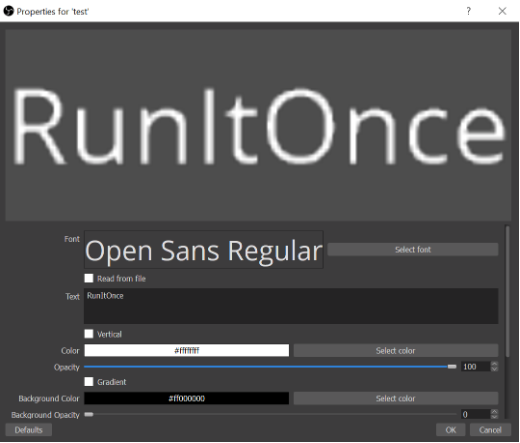
Task: Open the help question mark button
Action: click(x=468, y=11)
